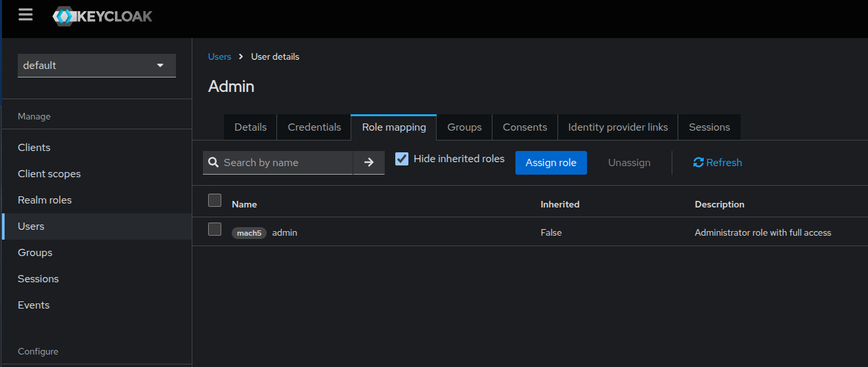Open Events in the sidebar
868x367 pixels.
(x=97, y=305)
